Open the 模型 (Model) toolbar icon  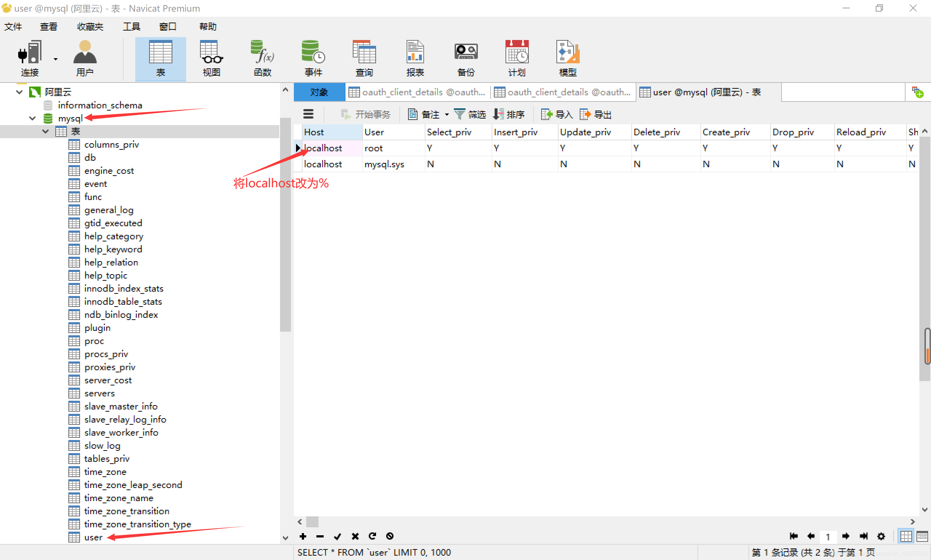tap(568, 59)
